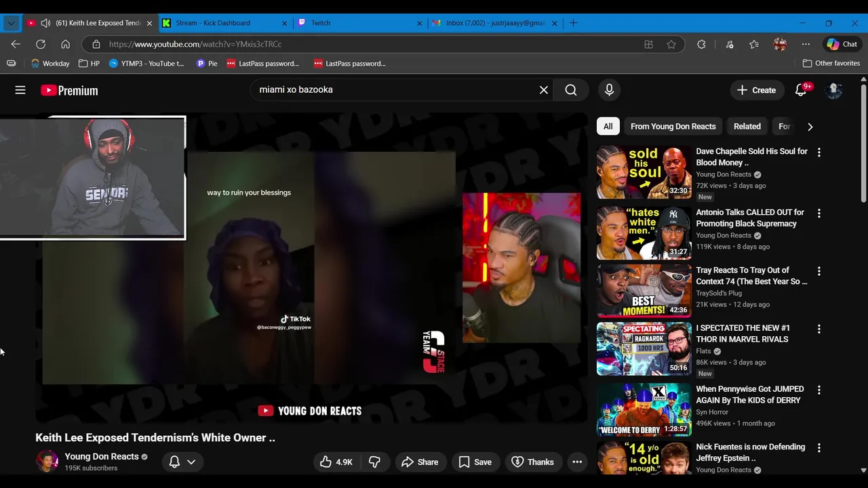Open the Young Don Reacts channel name

pyautogui.click(x=102, y=456)
